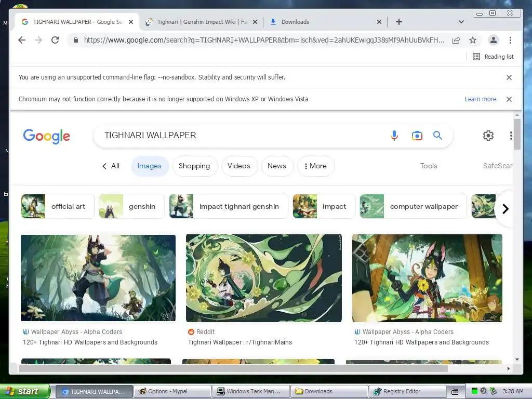532x399 pixels.
Task: Search by image with the camera icon
Action: click(417, 136)
